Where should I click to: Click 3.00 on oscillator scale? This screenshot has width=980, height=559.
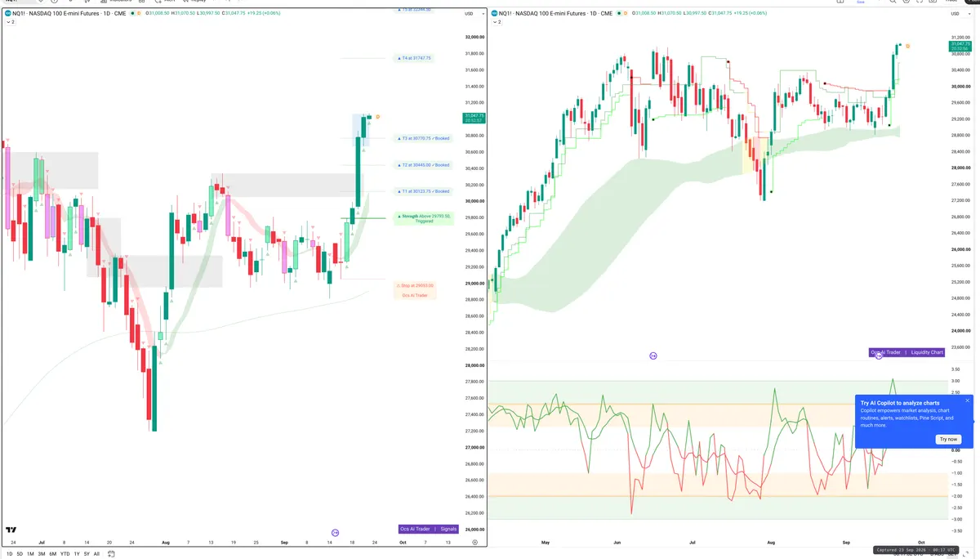click(x=955, y=381)
